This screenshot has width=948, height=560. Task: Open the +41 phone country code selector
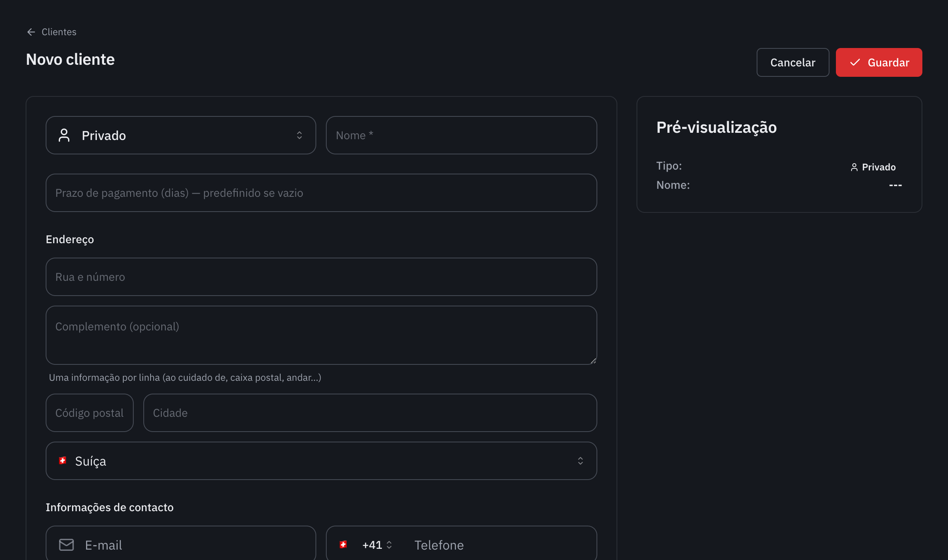coord(366,545)
